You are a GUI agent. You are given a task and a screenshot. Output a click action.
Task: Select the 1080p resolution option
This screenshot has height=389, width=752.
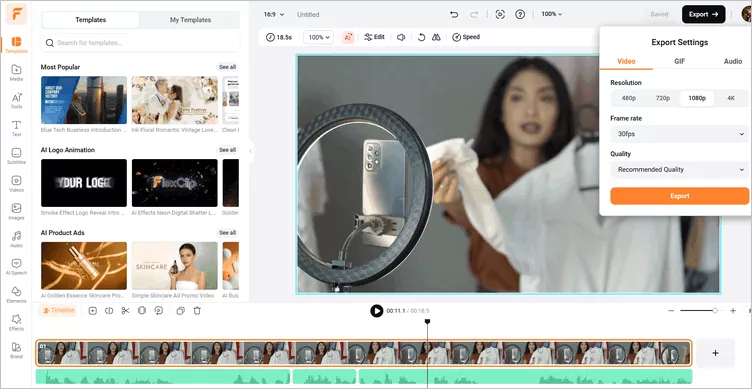(697, 98)
